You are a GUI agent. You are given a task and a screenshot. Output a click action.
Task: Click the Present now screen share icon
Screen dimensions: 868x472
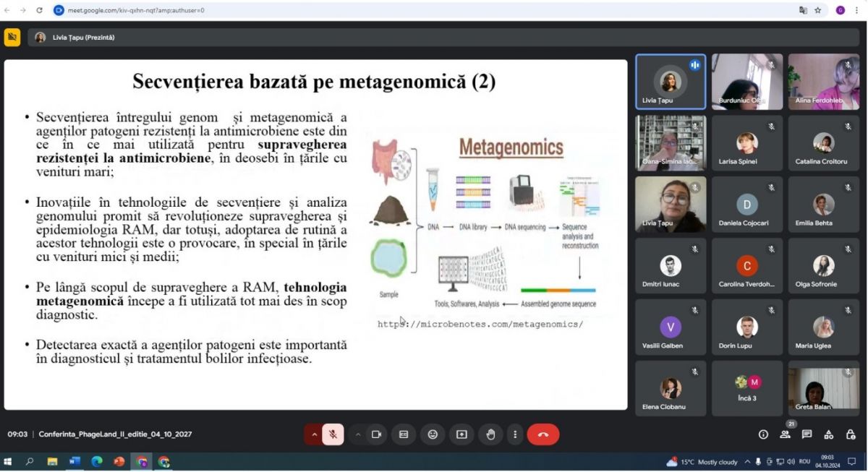click(461, 434)
